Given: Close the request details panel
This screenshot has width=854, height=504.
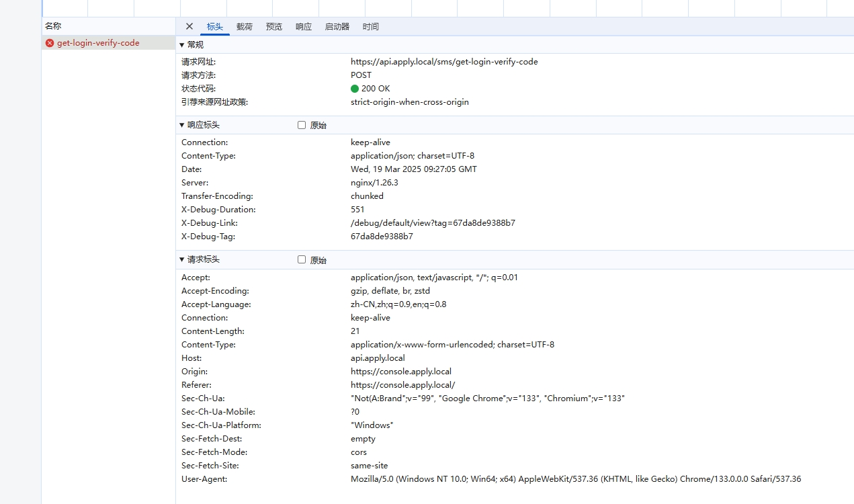Looking at the screenshot, I should [189, 26].
